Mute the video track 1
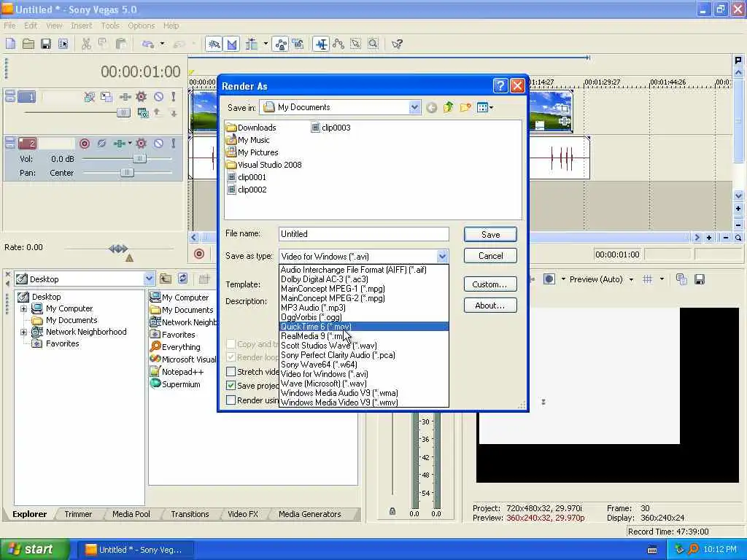Image resolution: width=747 pixels, height=560 pixels. [158, 97]
